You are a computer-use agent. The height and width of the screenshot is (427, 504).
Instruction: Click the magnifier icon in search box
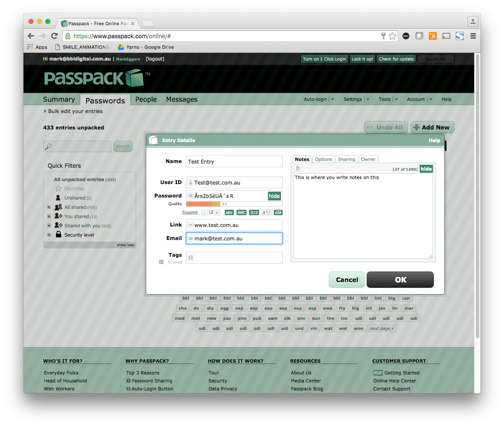pyautogui.click(x=48, y=146)
